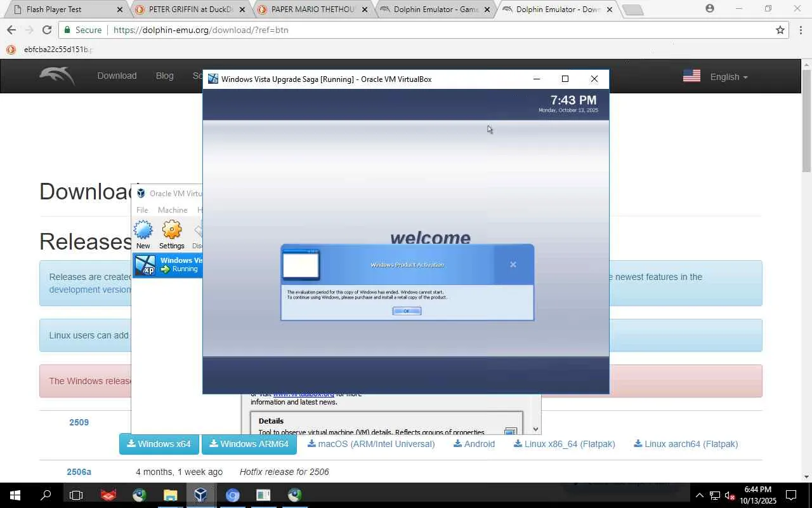812x508 pixels.
Task: Close the Dolphin Emulator - Game tab
Action: click(487, 10)
